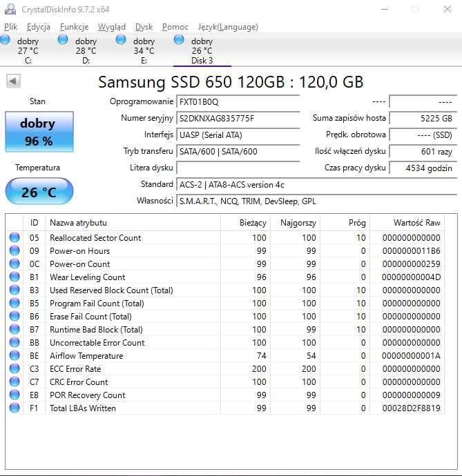The width and height of the screenshot is (462, 476).
Task: Click the Samsung SSD 650 120GB title
Action: coord(231,82)
